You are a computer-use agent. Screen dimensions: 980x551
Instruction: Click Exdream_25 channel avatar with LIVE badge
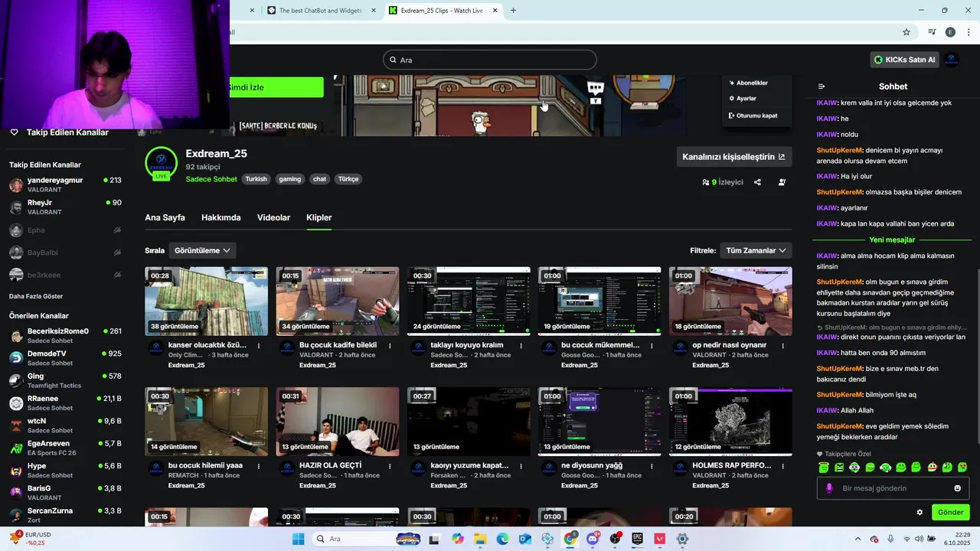tap(161, 163)
